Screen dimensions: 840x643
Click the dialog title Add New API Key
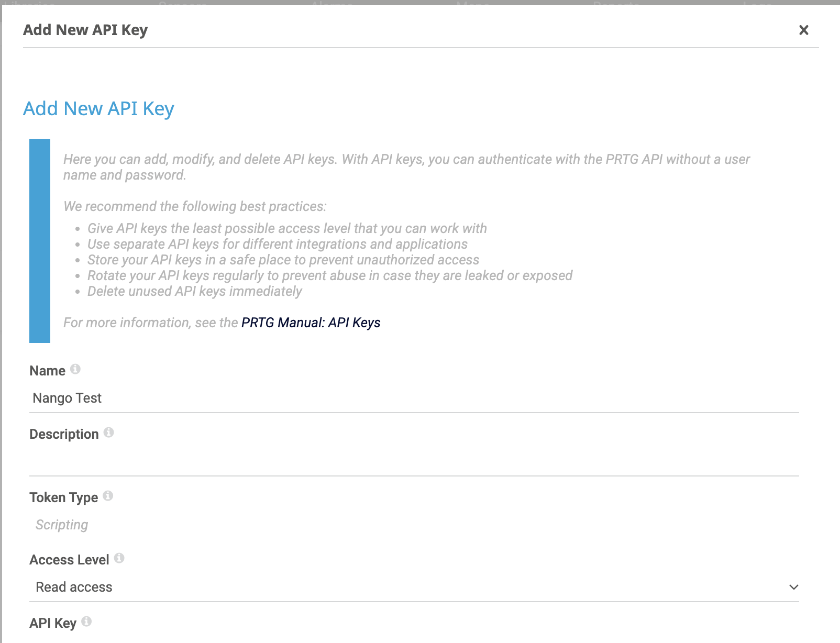point(85,30)
